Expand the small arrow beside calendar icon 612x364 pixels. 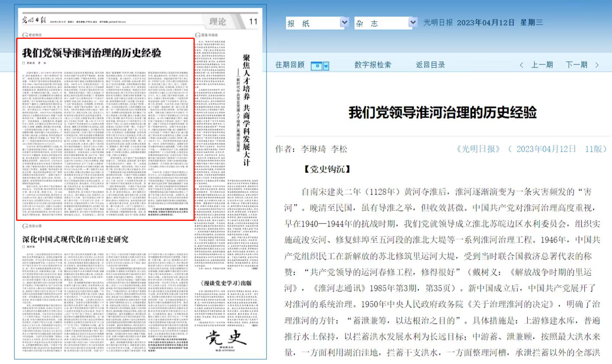point(326,66)
